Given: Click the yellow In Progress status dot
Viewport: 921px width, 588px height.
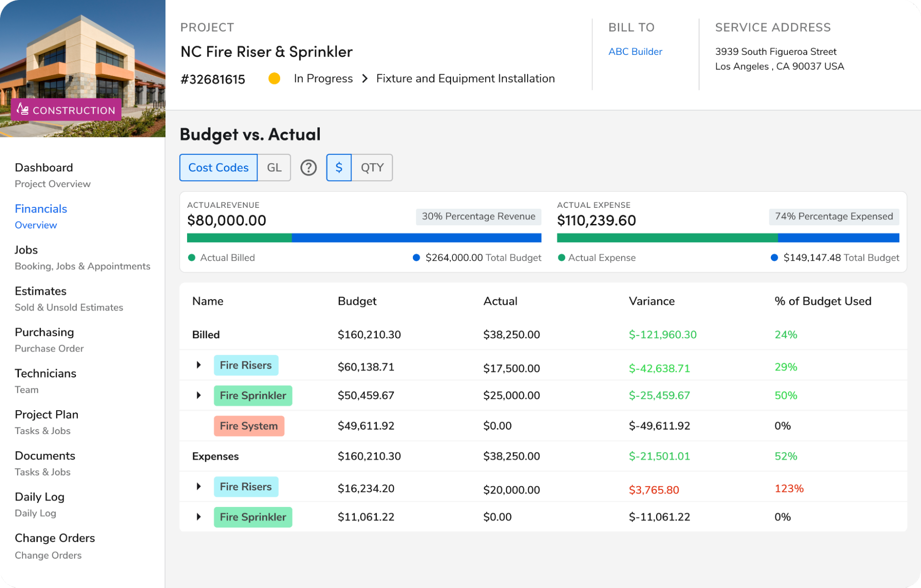Looking at the screenshot, I should 274,79.
